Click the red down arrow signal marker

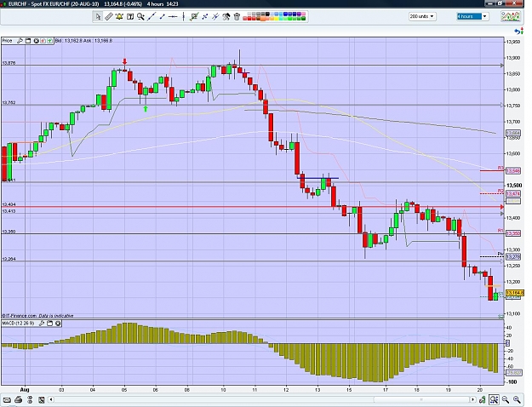coord(125,61)
